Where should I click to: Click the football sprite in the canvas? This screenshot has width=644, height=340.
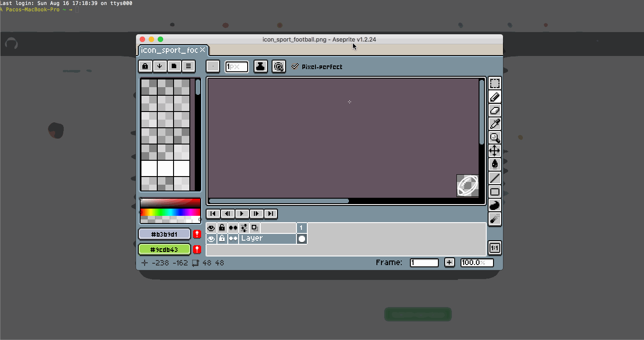pos(468,186)
